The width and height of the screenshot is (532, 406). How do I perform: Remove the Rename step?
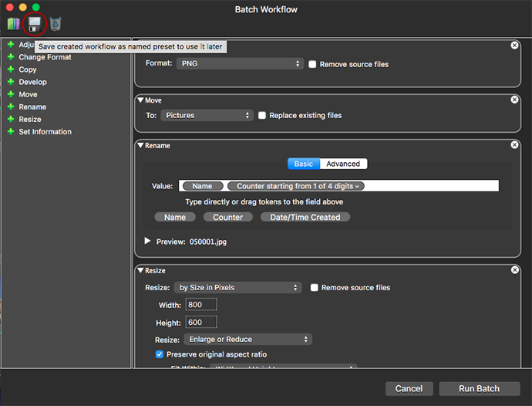tap(514, 145)
